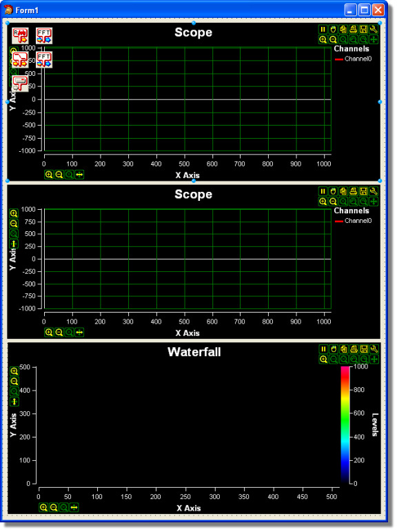Zoom in Y axis of Waterfall
397x532 pixels.
(x=14, y=371)
